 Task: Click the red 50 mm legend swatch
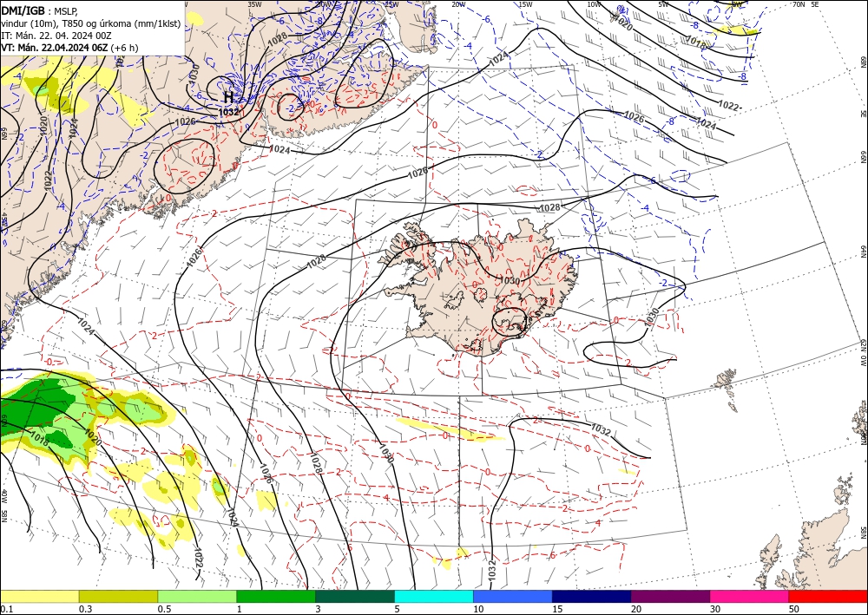[828, 596]
